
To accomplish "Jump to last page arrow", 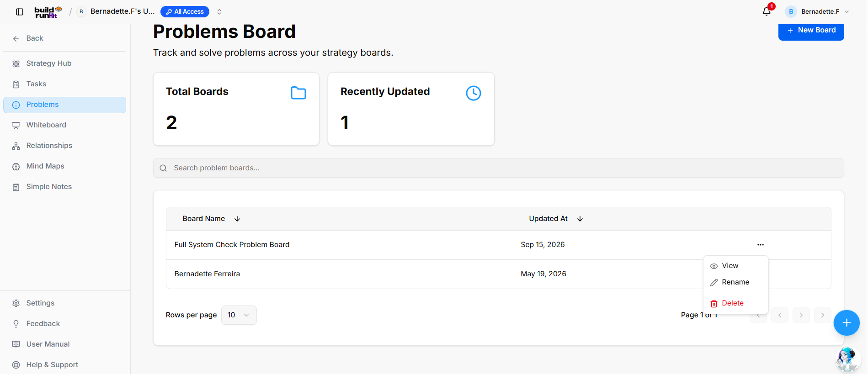I will tap(823, 315).
